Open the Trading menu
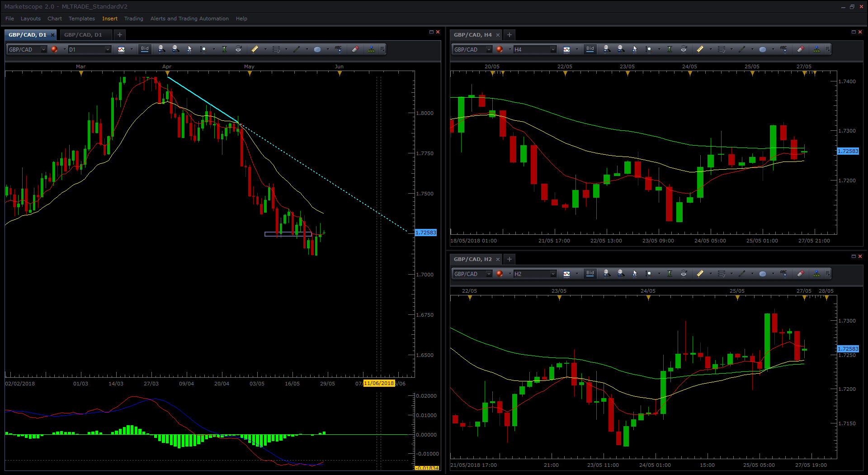The width and height of the screenshot is (868, 475). (x=134, y=19)
